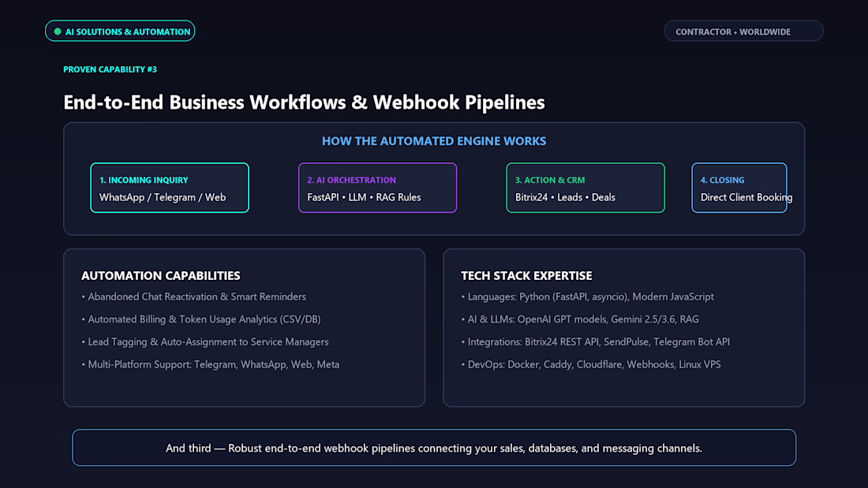Click the green status dot in the badge
This screenshot has height=488, width=868.
coord(58,32)
